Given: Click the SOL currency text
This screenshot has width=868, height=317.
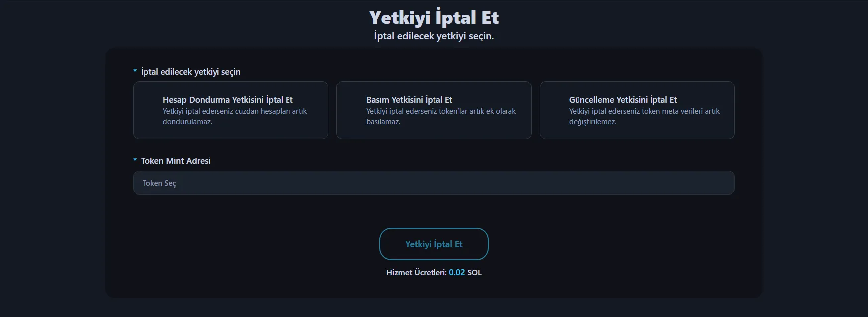Looking at the screenshot, I should [474, 272].
